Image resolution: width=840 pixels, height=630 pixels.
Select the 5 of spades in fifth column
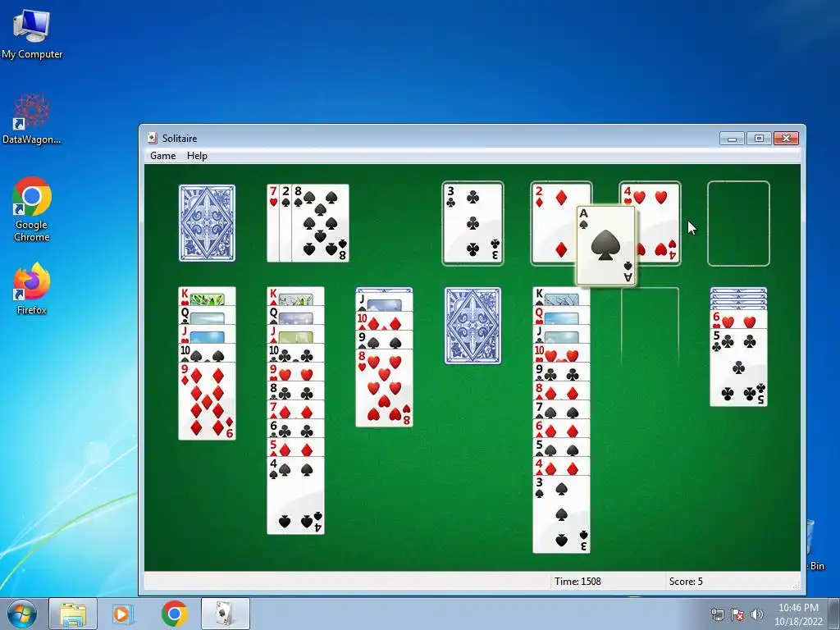pyautogui.click(x=561, y=447)
